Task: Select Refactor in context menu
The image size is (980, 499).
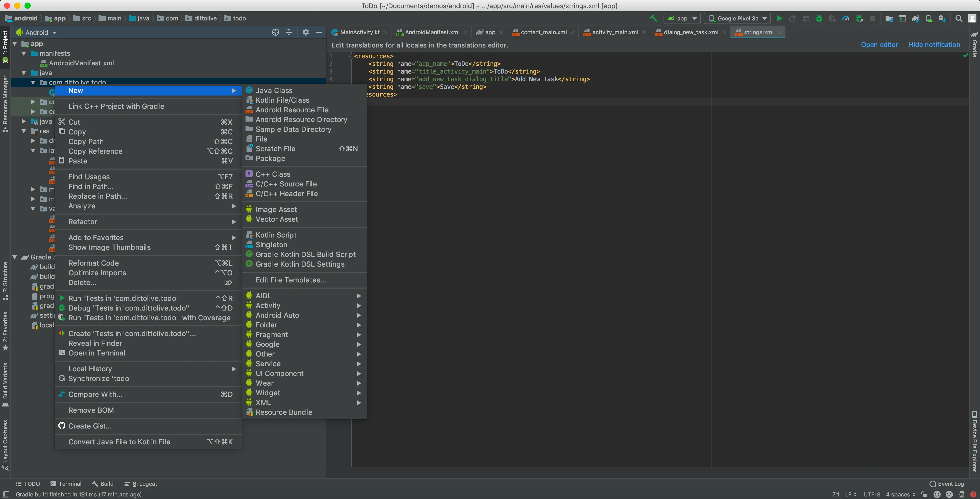Action: (148, 222)
